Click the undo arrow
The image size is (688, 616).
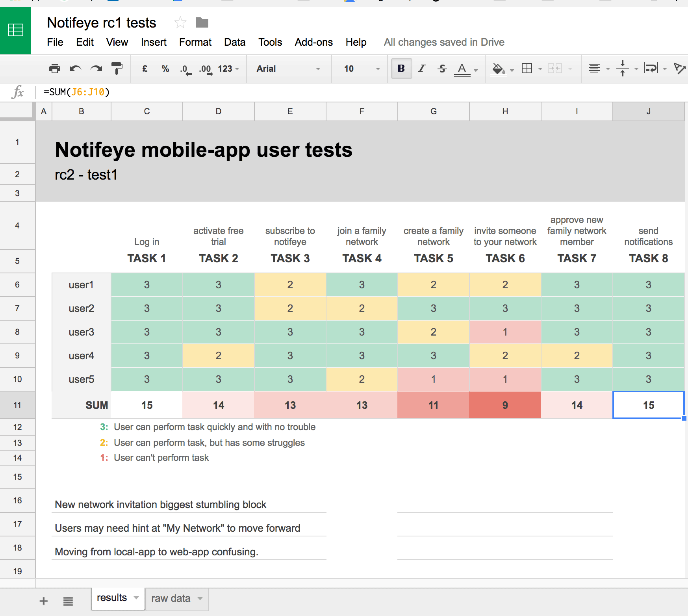75,69
